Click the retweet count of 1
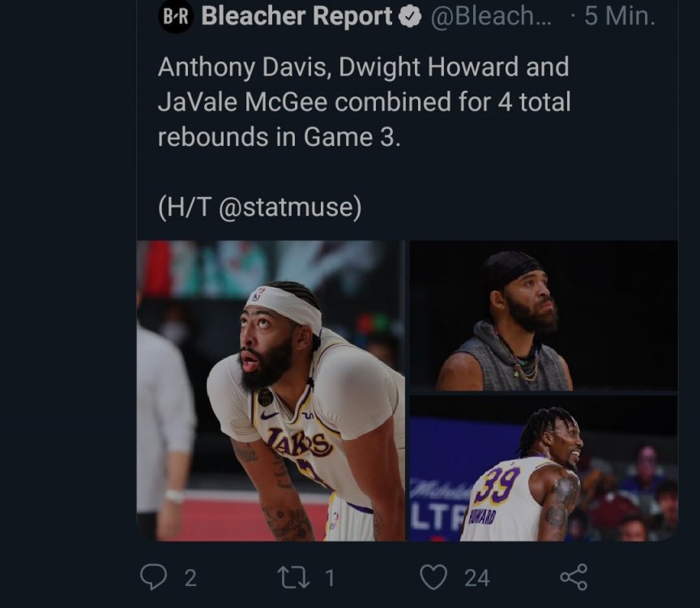This screenshot has height=608, width=700. 330,577
